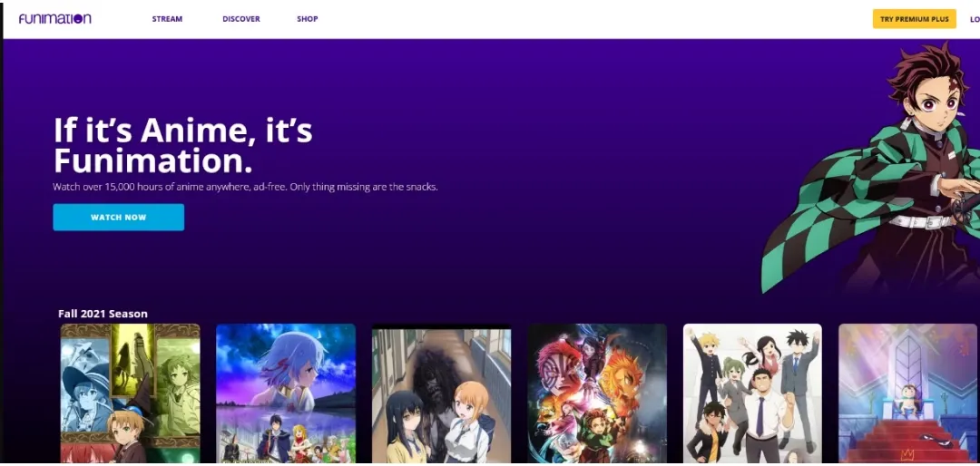Open the Discover menu
This screenshot has height=466, width=980.
point(241,19)
